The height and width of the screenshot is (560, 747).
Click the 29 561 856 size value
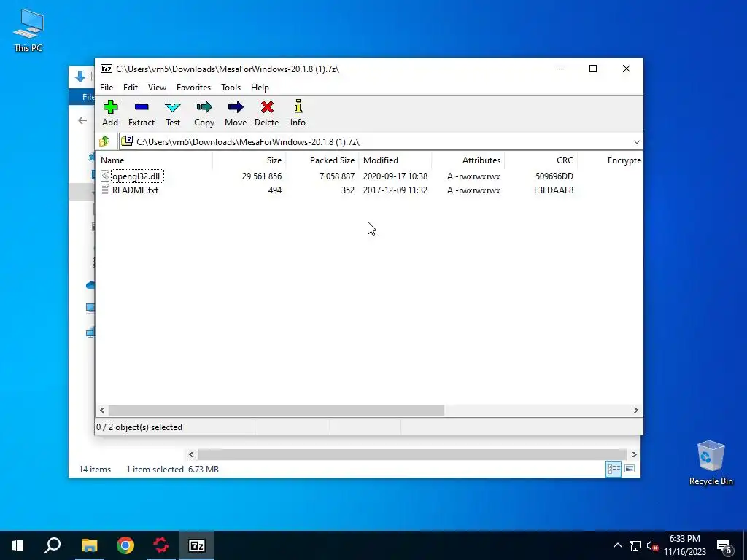(262, 176)
